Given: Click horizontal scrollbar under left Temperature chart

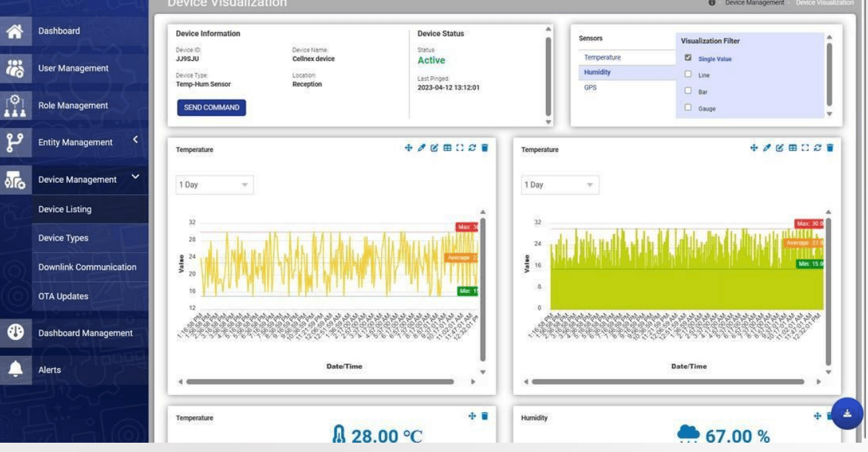Looking at the screenshot, I should (x=320, y=382).
